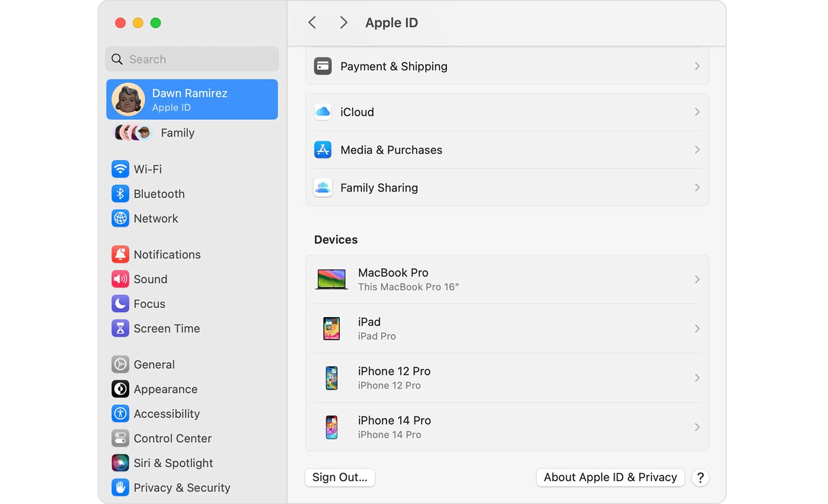
Task: Expand iCloud row using the chevron
Action: [x=697, y=112]
